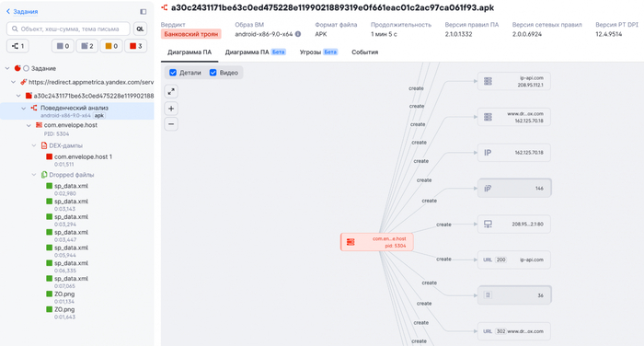This screenshot has width=644, height=346.
Task: Select the www.dr...ox.com 162.125.70.18 host node
Action: [x=513, y=117]
